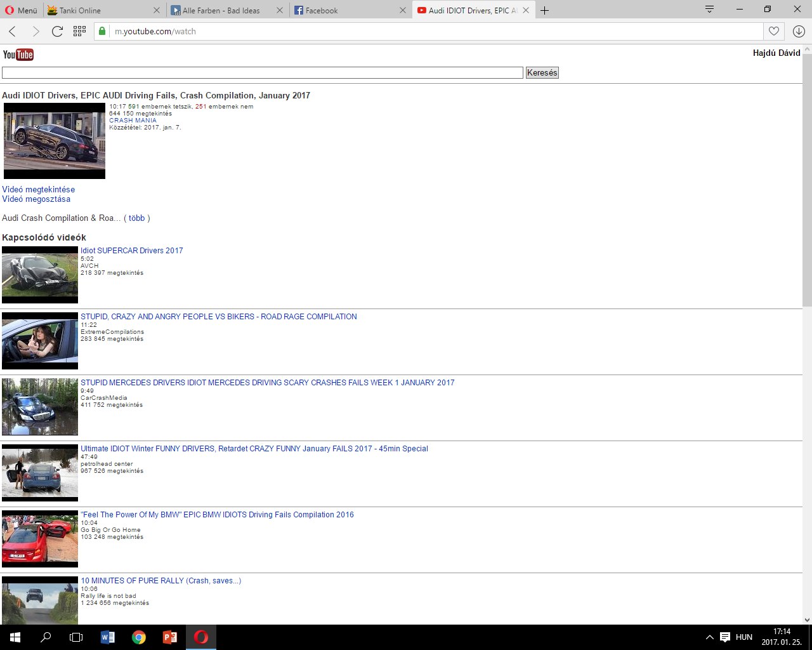Go forward with the browser forward arrow
Image resolution: width=812 pixels, height=650 pixels.
[36, 31]
